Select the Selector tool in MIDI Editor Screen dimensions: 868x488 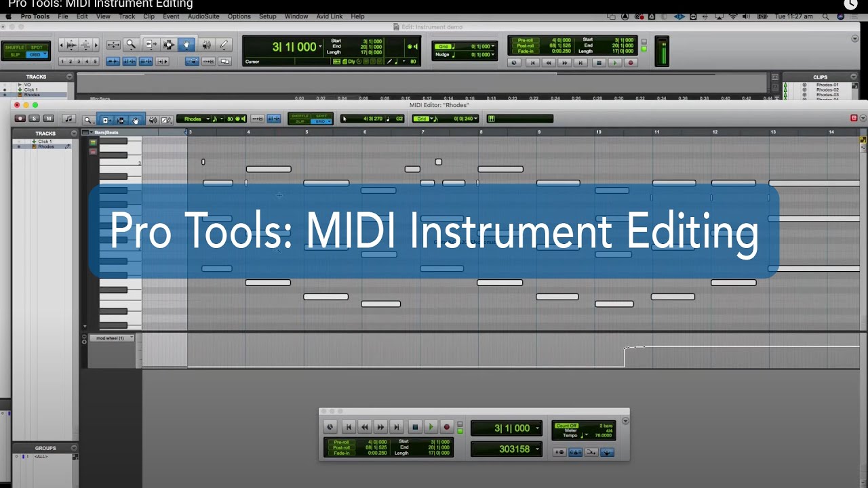(121, 120)
